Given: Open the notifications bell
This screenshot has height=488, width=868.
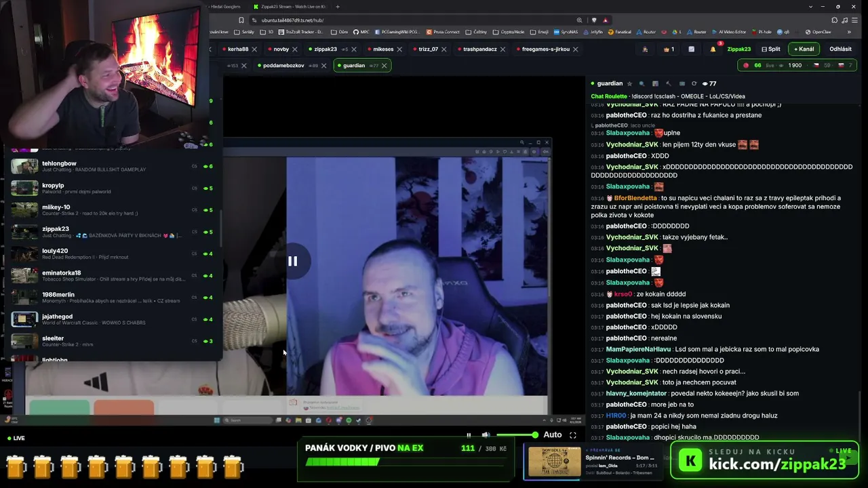Looking at the screenshot, I should pyautogui.click(x=713, y=49).
